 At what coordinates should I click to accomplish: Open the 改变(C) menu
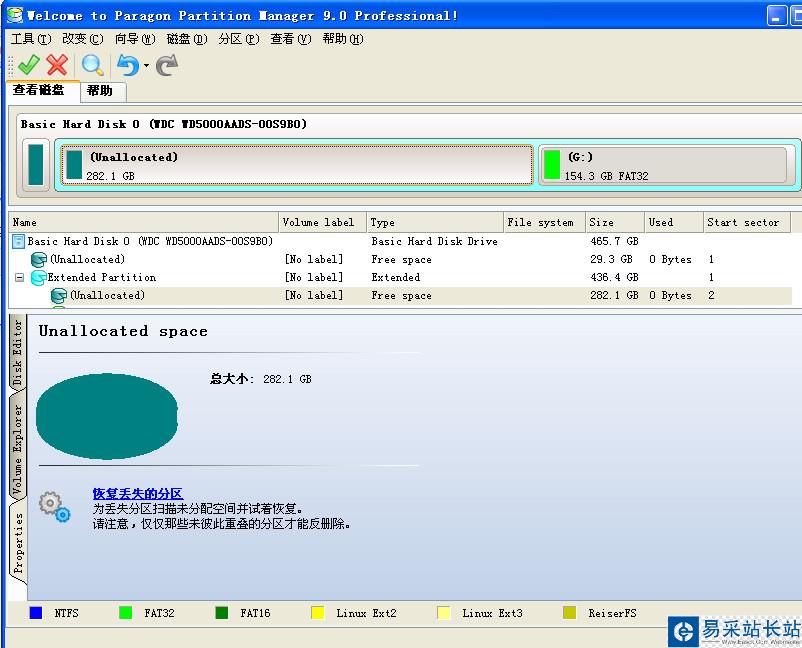point(82,39)
